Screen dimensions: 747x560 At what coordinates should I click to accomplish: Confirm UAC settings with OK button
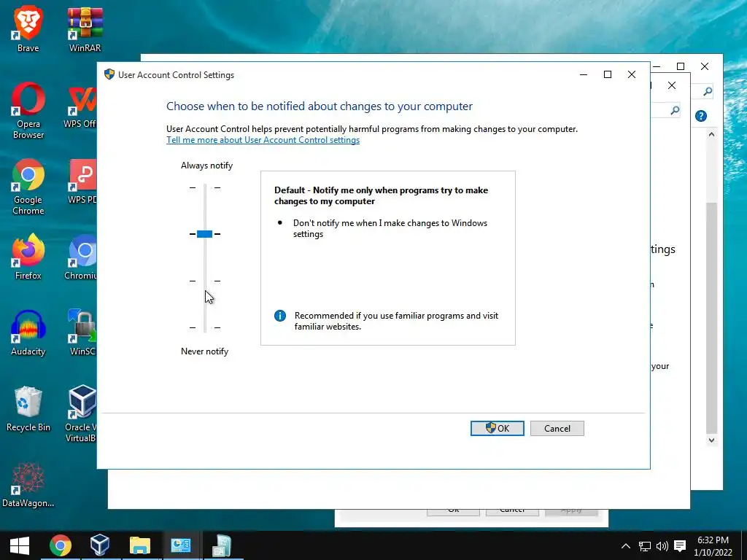(498, 428)
